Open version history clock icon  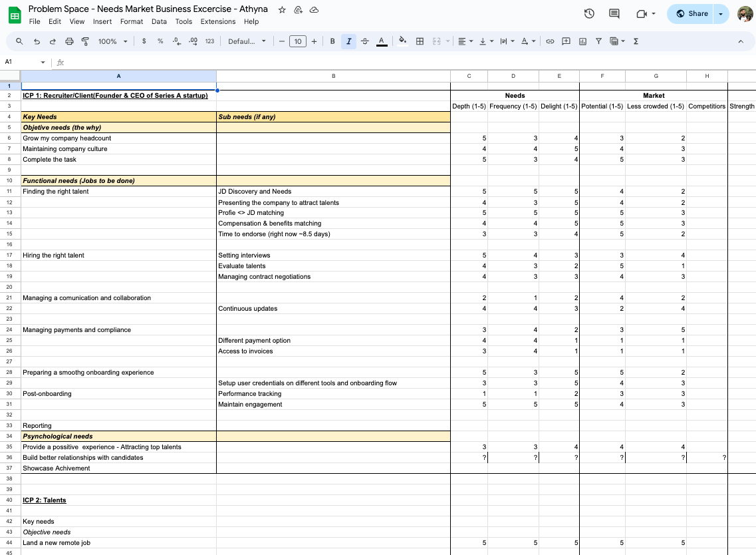click(588, 14)
